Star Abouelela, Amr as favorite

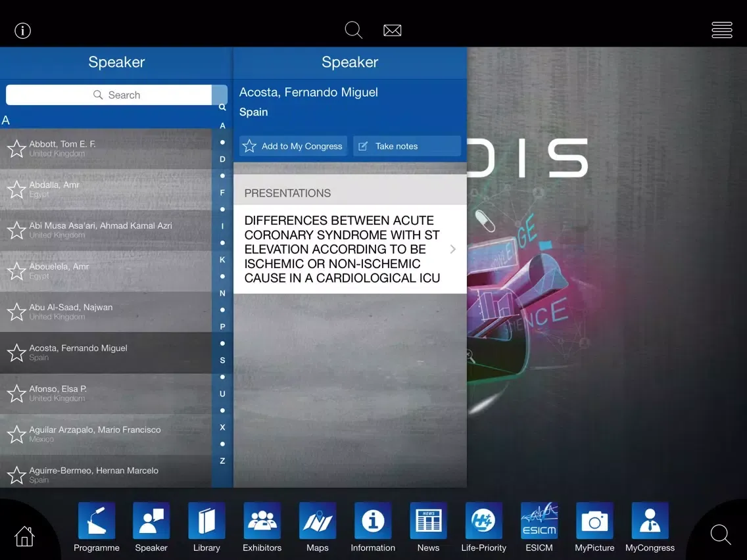tap(16, 271)
